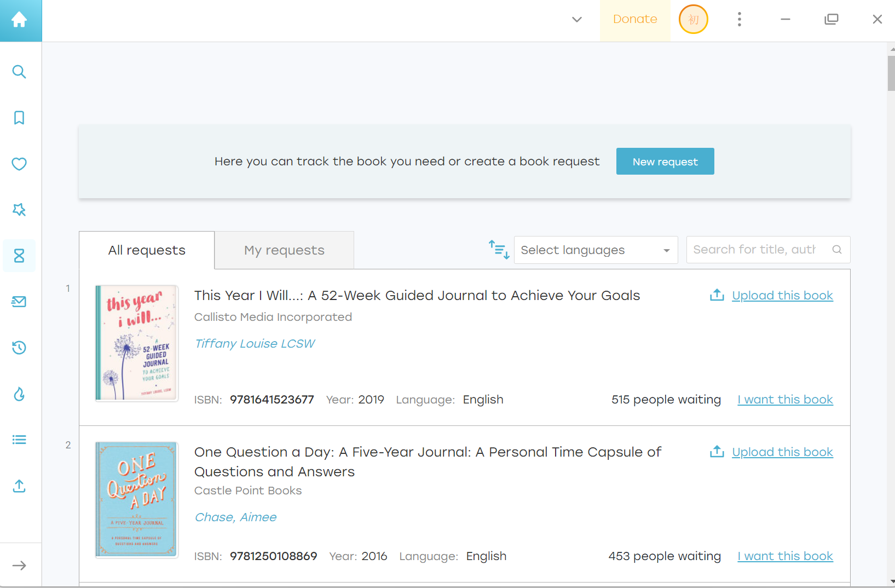Viewport: 895px width, 588px height.
Task: Click publisher Callisto Media Incorporated
Action: coord(273,317)
